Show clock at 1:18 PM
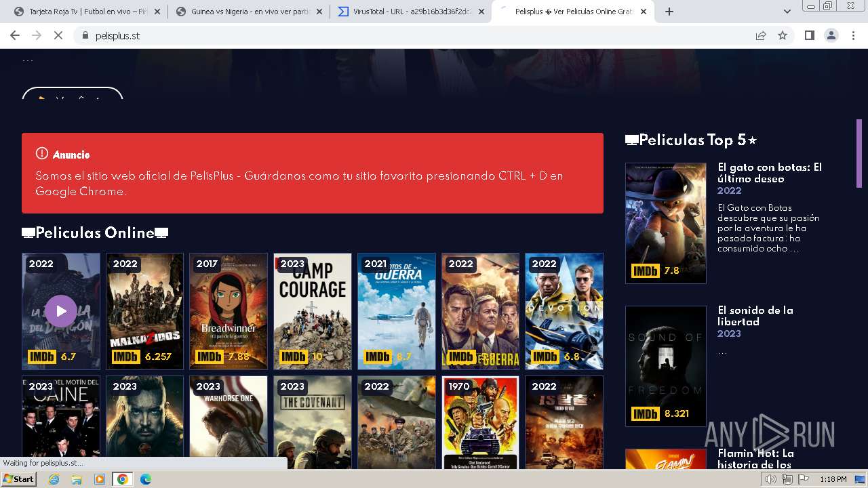Image resolution: width=868 pixels, height=488 pixels. click(x=833, y=479)
